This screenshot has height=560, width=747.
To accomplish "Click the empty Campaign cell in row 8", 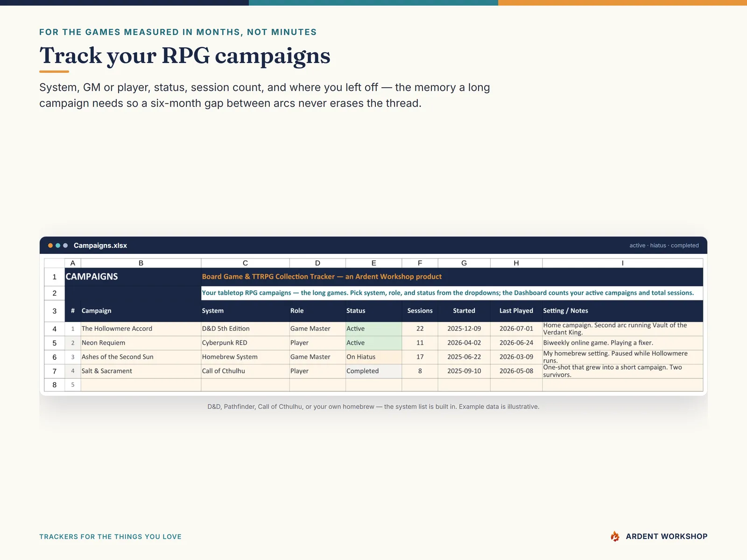I will point(141,385).
